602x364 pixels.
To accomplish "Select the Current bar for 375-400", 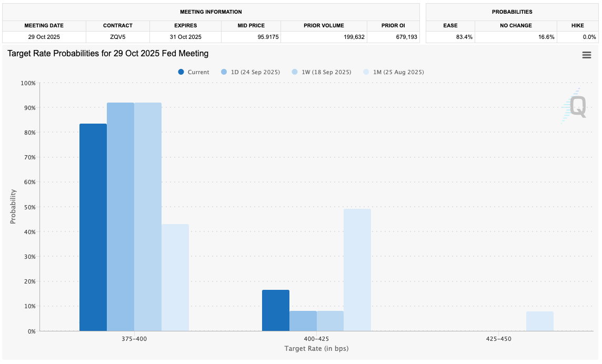I will point(93,227).
